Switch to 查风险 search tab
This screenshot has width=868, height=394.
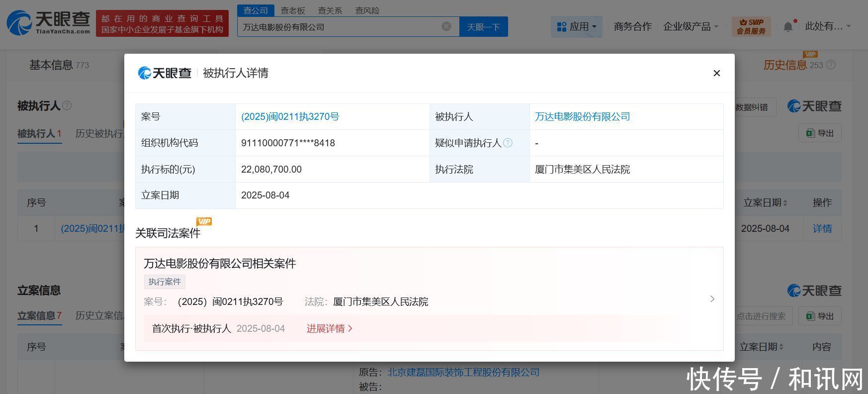click(367, 10)
